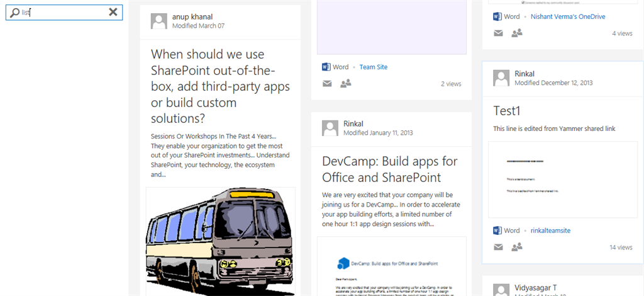The width and height of the screenshot is (644, 296).
Task: Click the Word icon beside Team Site
Action: [x=326, y=67]
